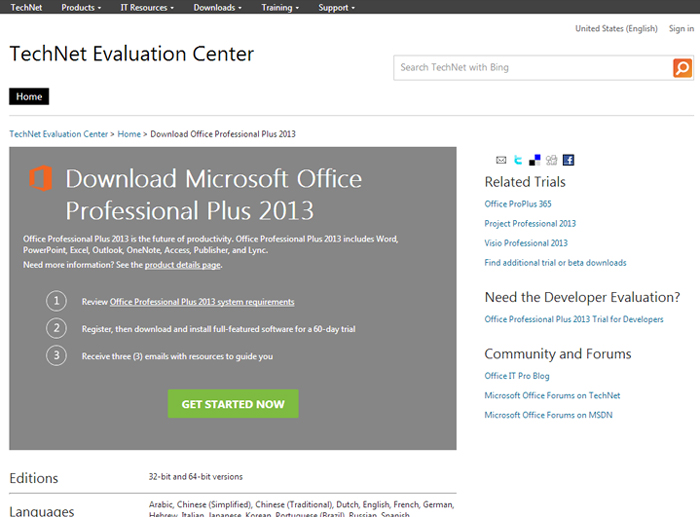Click the orange Office logo

[x=41, y=178]
